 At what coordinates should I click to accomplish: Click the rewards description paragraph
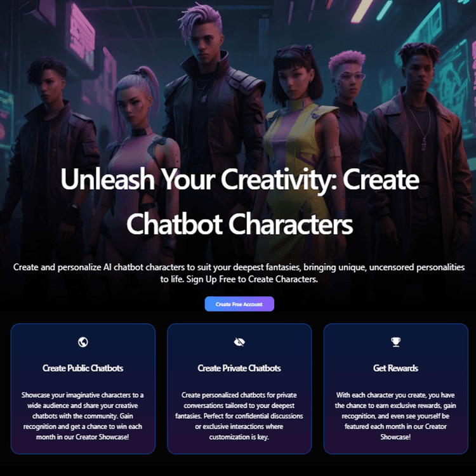(395, 416)
